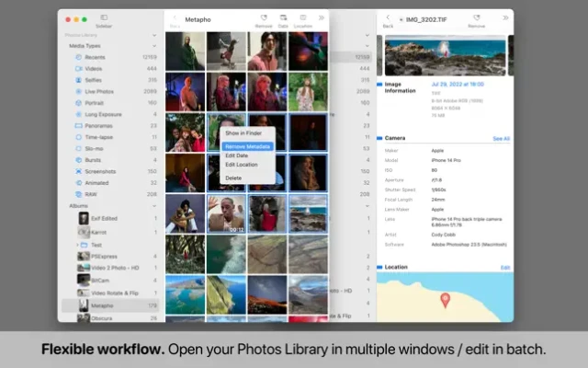
Task: Open the Date toolbar icon
Action: pos(283,17)
